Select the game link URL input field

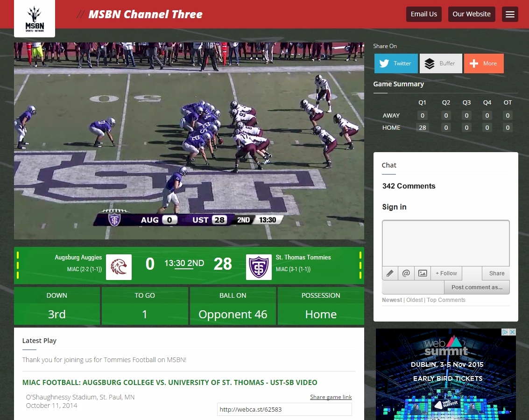click(284, 409)
